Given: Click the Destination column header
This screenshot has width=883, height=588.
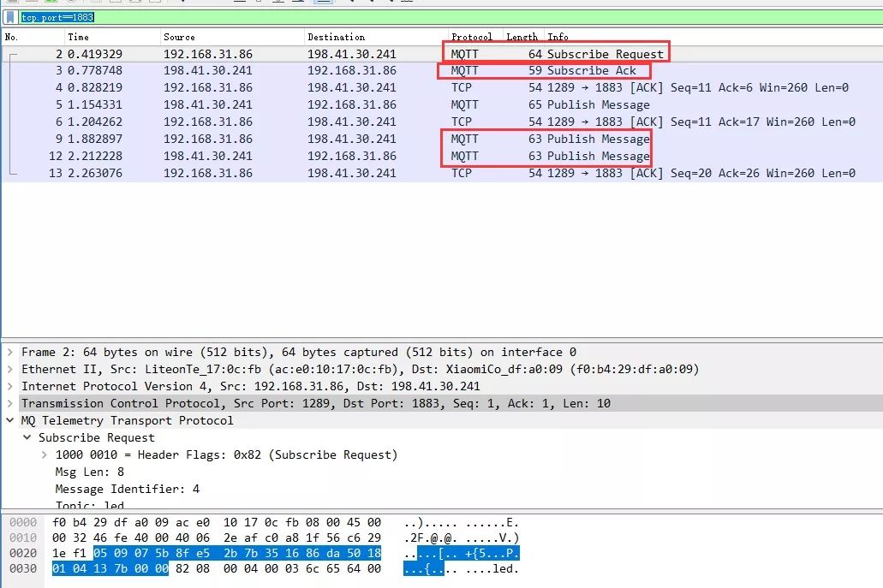Looking at the screenshot, I should (336, 38).
